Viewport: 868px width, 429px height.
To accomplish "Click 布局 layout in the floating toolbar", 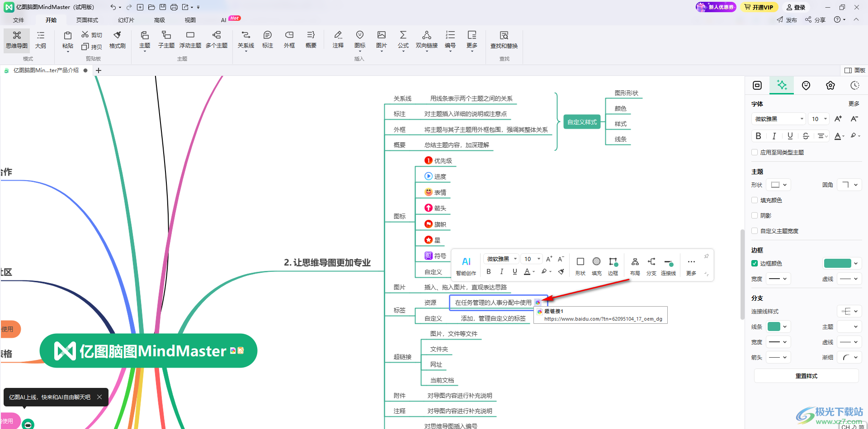I will click(635, 266).
